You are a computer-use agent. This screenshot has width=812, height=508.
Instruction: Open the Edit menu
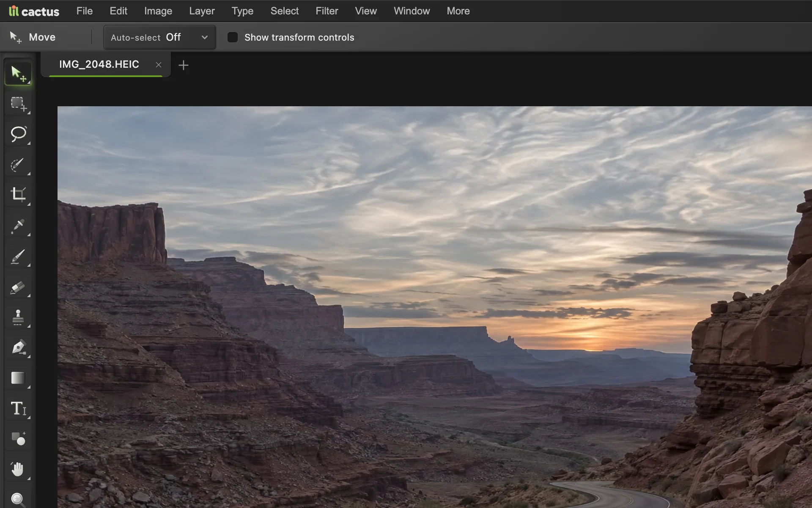tap(118, 11)
